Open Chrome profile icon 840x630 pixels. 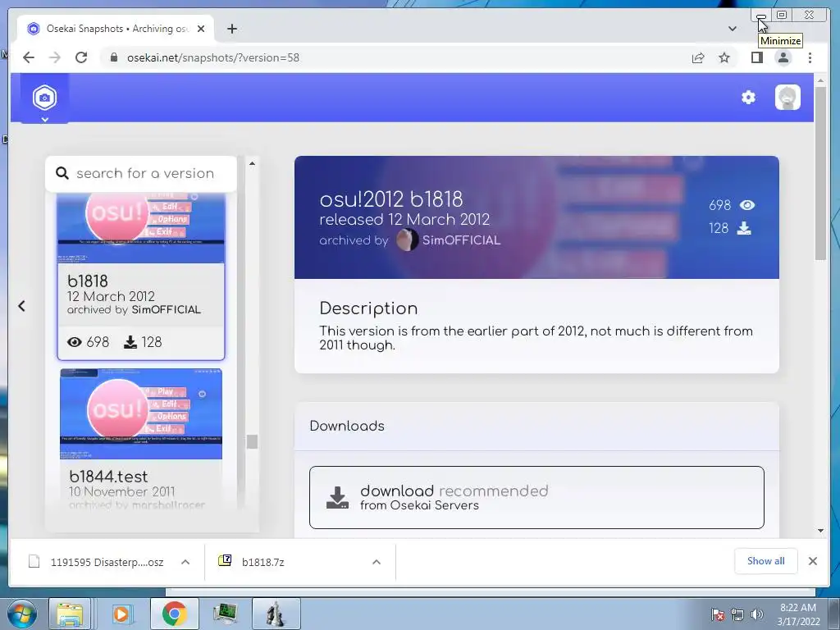(783, 57)
